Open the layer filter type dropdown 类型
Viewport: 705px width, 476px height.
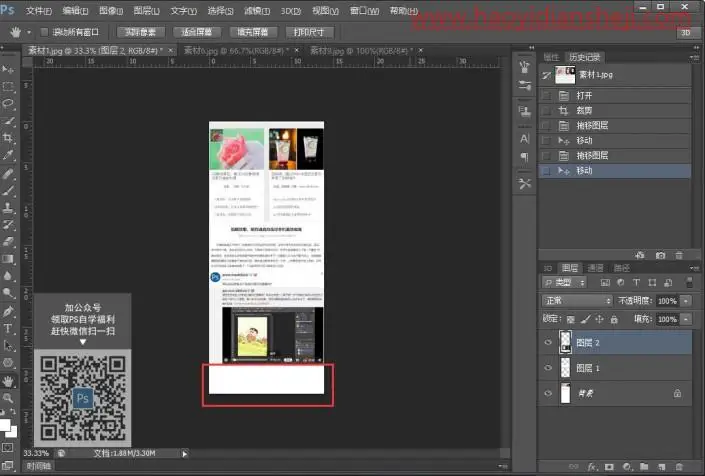point(565,282)
